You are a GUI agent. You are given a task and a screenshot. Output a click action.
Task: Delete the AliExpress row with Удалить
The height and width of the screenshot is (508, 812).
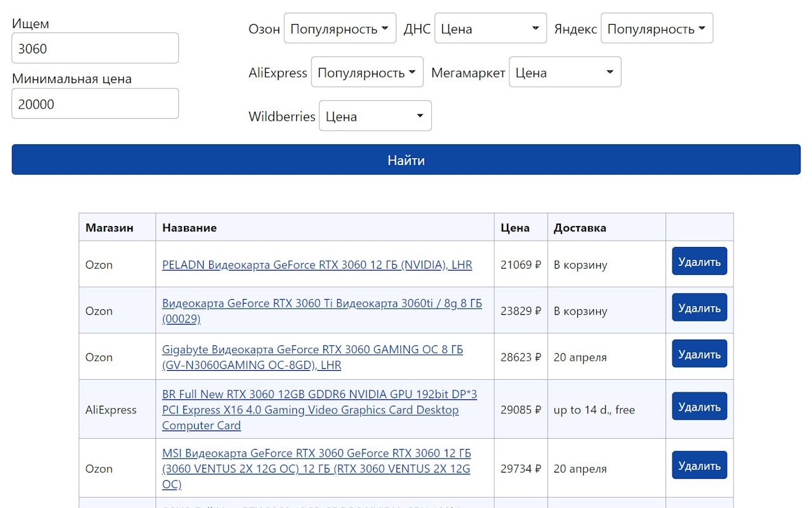700,406
